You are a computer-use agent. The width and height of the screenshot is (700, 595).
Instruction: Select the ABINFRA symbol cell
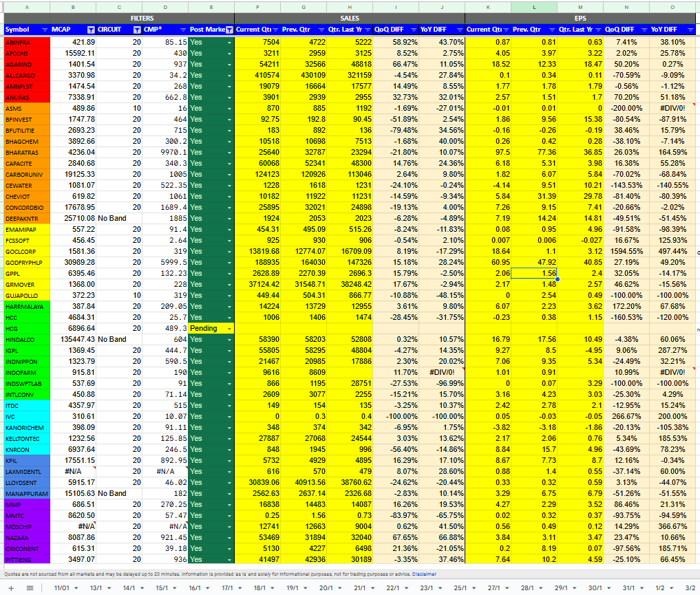click(x=27, y=43)
